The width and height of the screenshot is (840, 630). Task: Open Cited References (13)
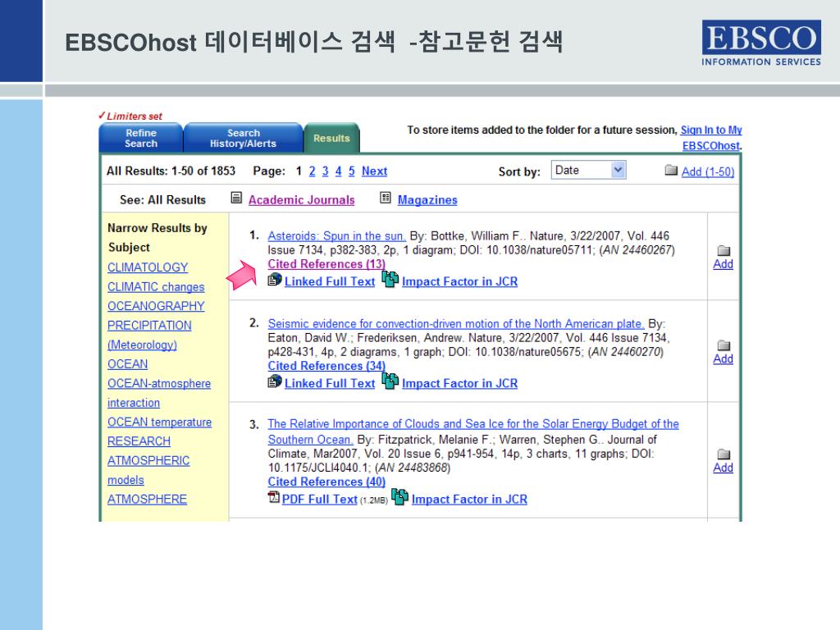coord(326,264)
